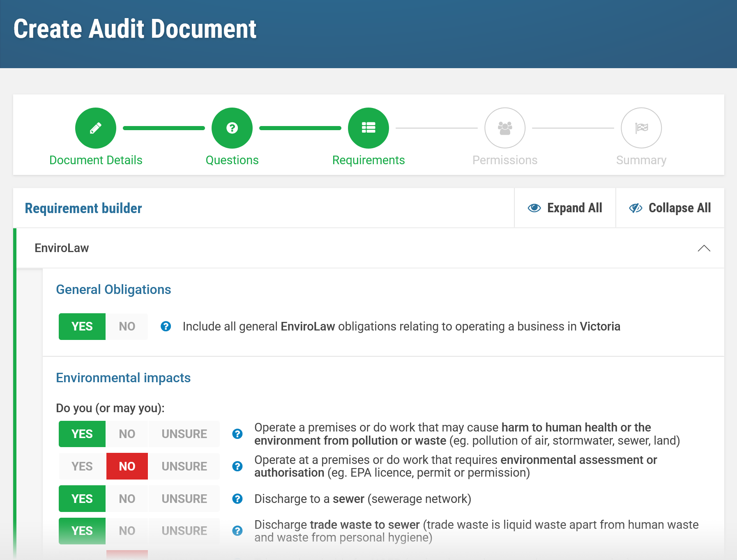The height and width of the screenshot is (560, 737).
Task: Select NO for harm to human health
Action: [127, 434]
